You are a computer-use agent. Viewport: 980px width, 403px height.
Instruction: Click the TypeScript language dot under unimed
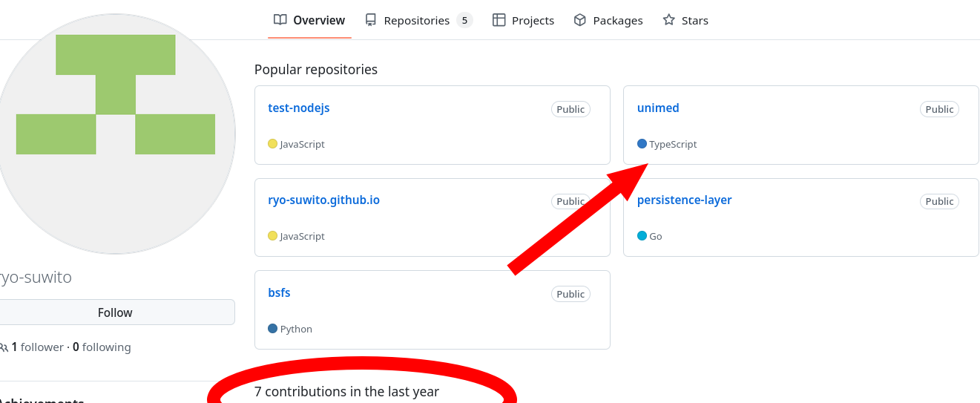coord(642,144)
